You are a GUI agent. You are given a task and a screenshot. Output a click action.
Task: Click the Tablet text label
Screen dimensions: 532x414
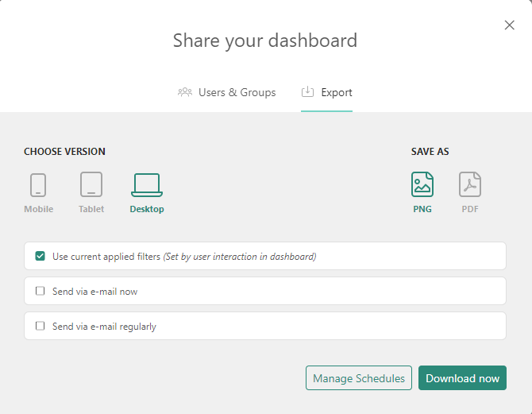91,210
